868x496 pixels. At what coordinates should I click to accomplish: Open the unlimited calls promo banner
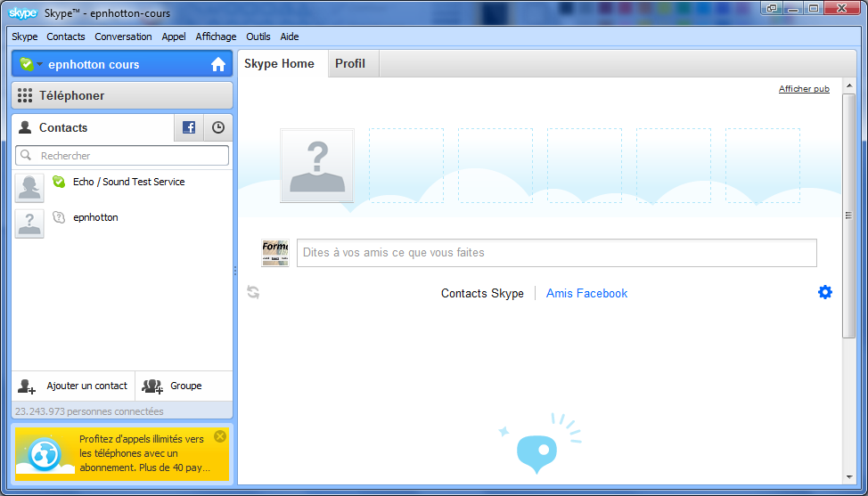[122, 454]
